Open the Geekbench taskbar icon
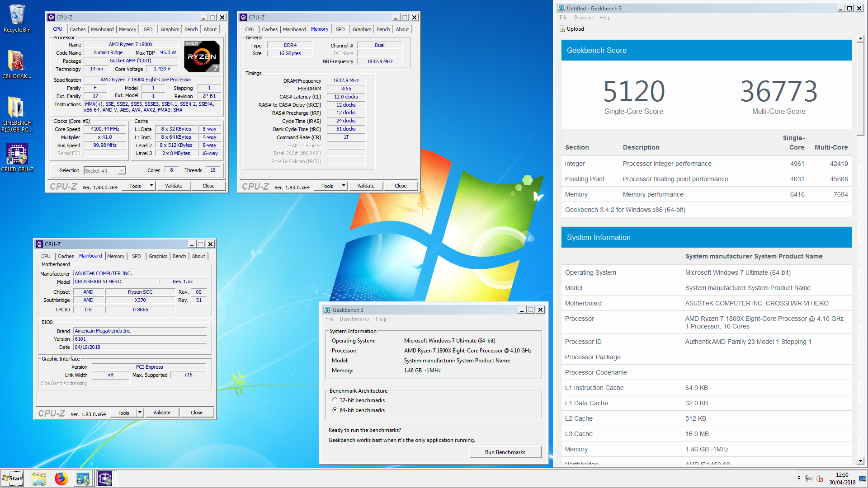This screenshot has width=868, height=488. click(83, 479)
